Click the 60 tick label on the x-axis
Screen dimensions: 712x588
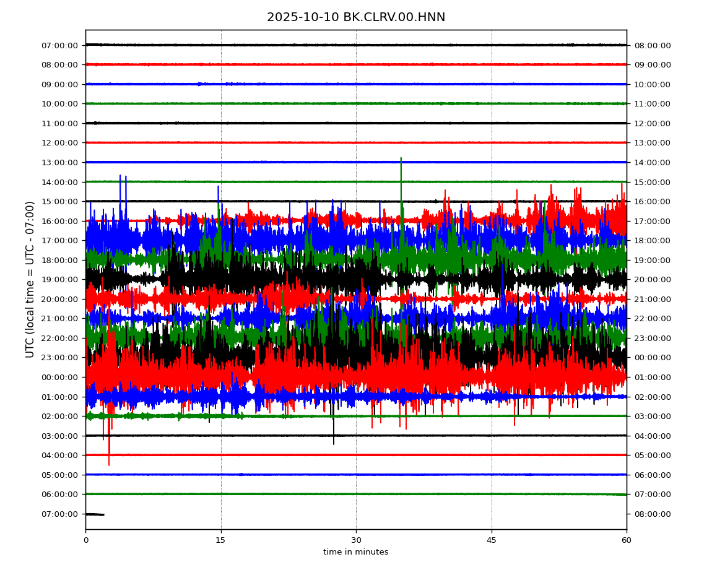627,540
